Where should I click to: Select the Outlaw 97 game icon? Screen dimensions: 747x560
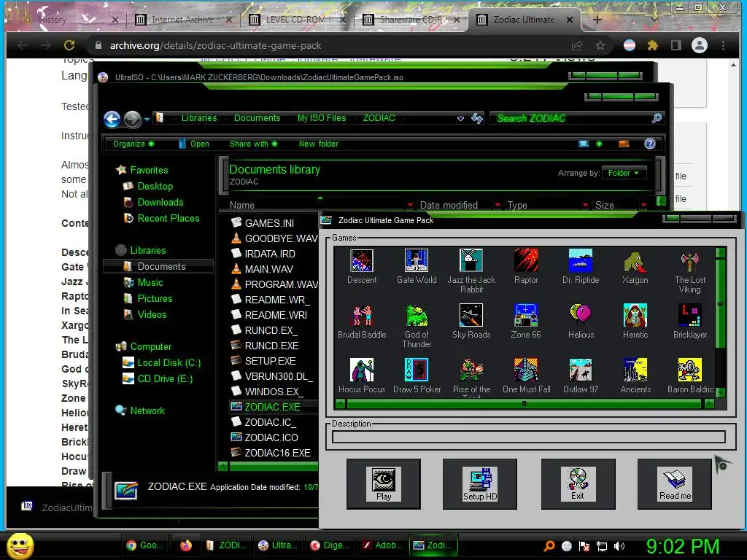[580, 370]
